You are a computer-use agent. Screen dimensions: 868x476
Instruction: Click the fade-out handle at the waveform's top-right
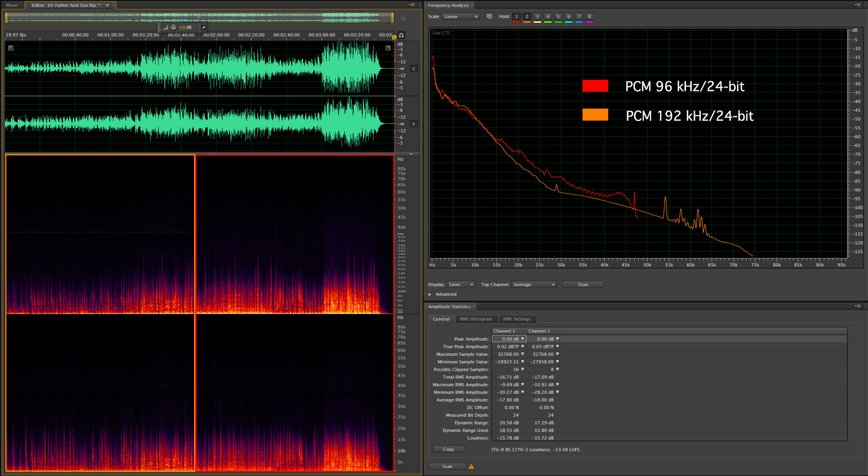pyautogui.click(x=388, y=48)
